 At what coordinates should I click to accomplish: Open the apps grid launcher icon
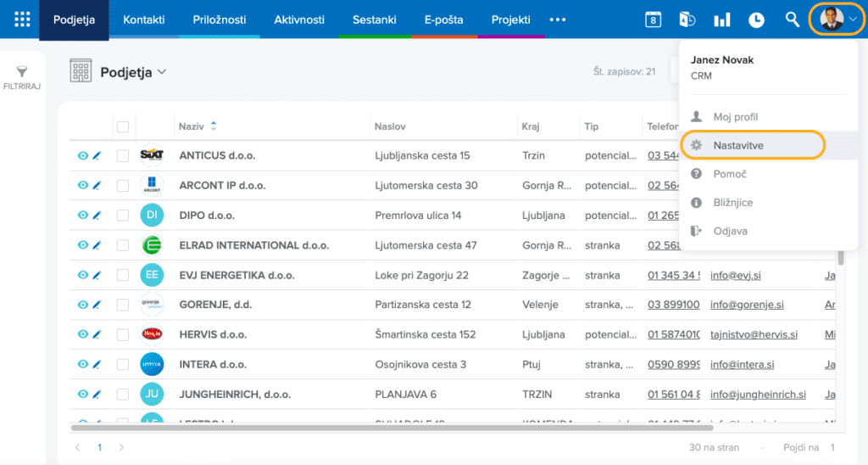(22, 20)
